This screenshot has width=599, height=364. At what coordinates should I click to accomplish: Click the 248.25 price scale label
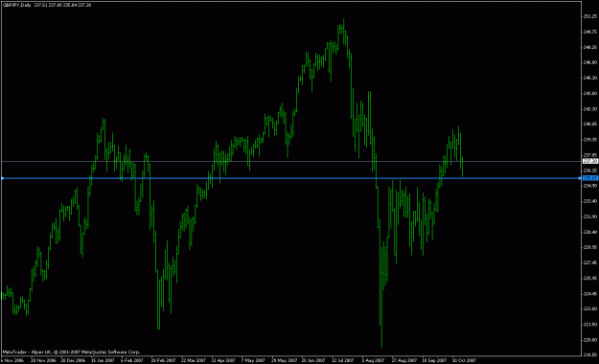click(590, 47)
